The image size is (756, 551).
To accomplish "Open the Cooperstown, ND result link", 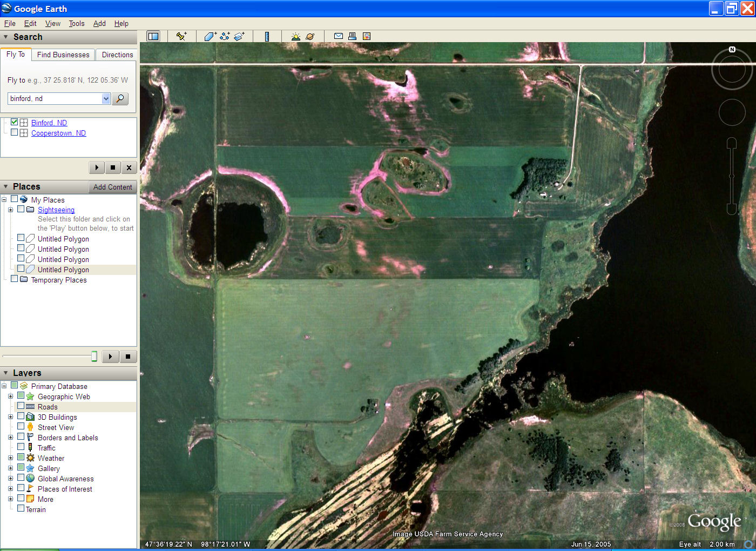I will (58, 133).
